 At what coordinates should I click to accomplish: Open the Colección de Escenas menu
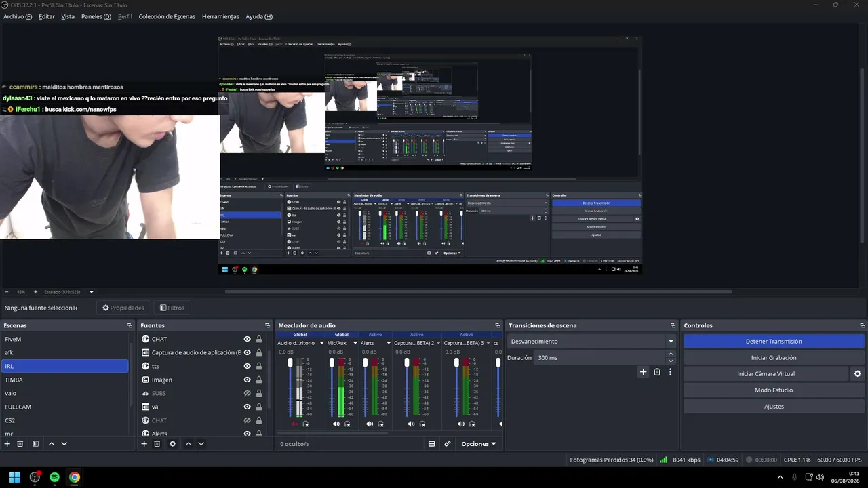167,16
